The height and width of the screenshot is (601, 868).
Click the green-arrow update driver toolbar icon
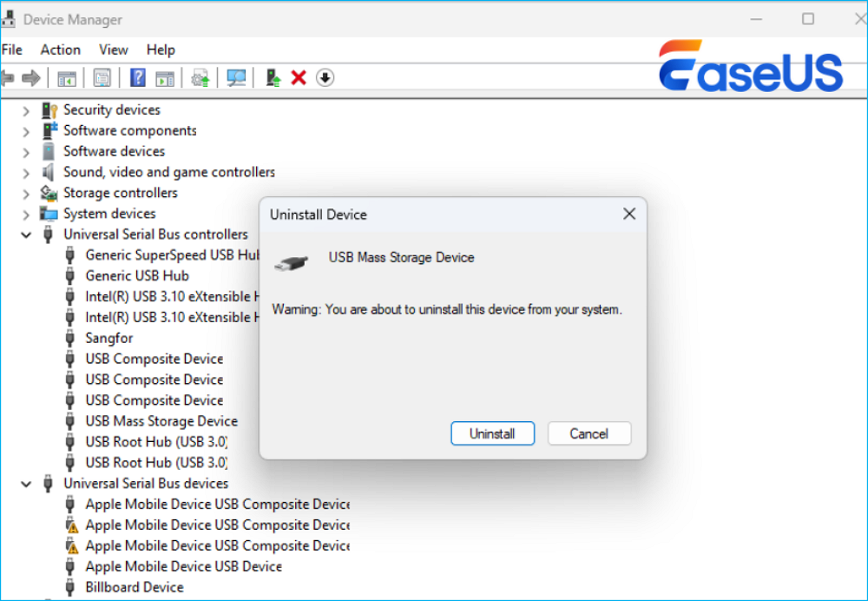[273, 78]
